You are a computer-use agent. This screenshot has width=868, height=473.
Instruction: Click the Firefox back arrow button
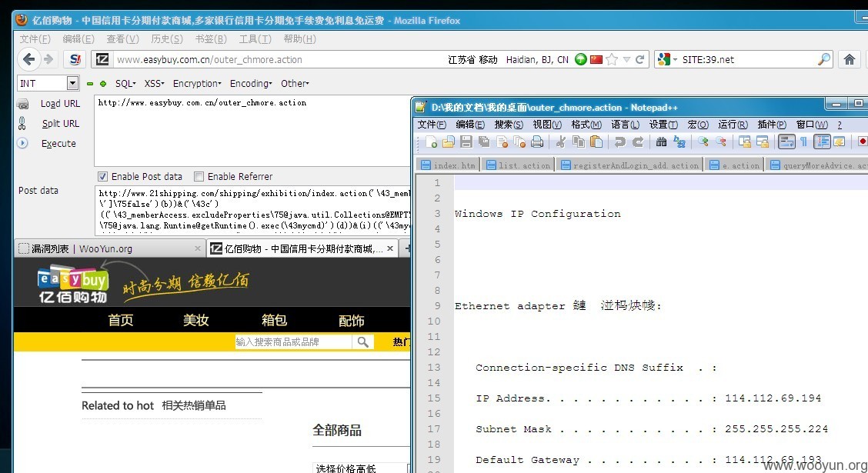[28, 59]
